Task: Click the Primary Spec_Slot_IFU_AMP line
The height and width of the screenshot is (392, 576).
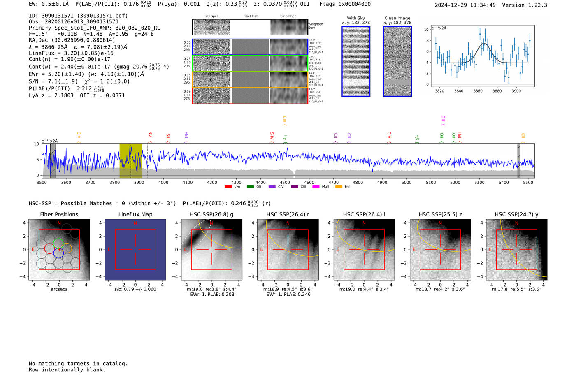Action: coord(95,28)
